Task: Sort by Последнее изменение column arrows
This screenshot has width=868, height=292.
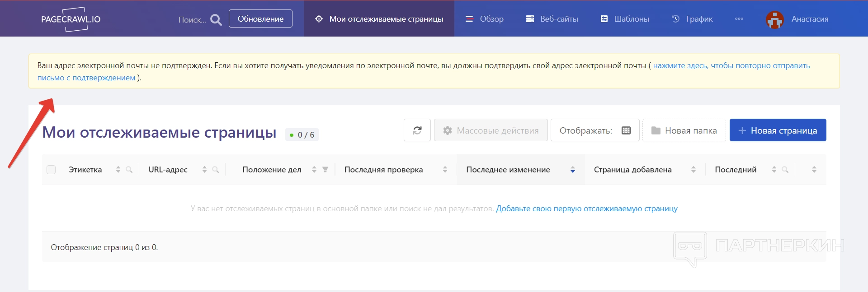Action: click(573, 170)
